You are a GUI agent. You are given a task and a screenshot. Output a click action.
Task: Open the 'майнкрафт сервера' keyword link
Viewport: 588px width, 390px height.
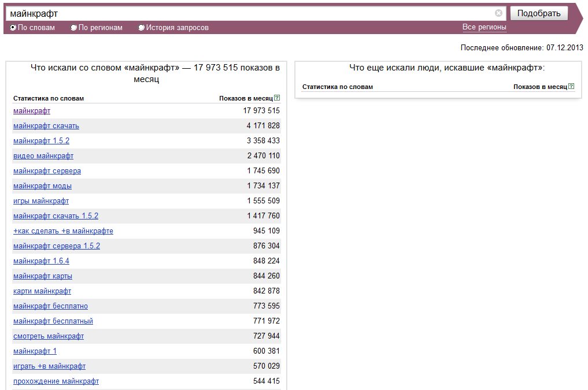pos(47,171)
